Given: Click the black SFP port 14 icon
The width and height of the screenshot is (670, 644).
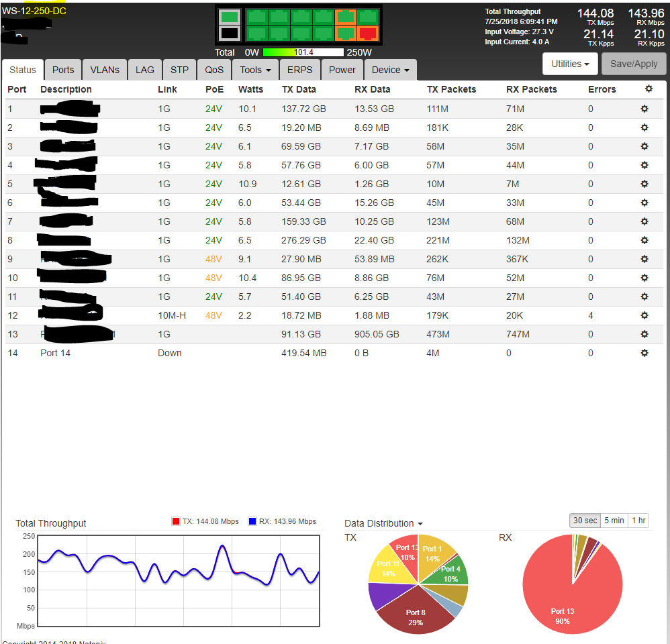Looking at the screenshot, I should click(x=230, y=33).
